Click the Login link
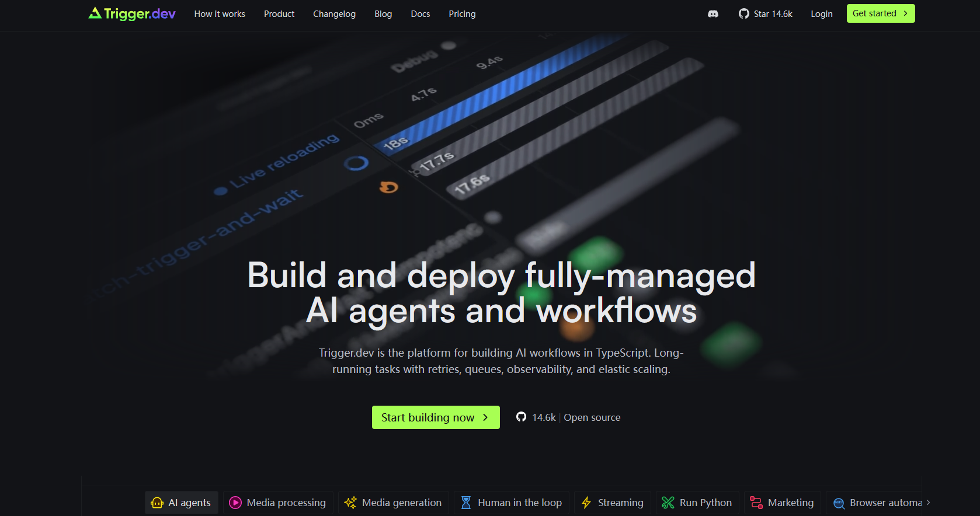The height and width of the screenshot is (516, 980). pyautogui.click(x=821, y=14)
